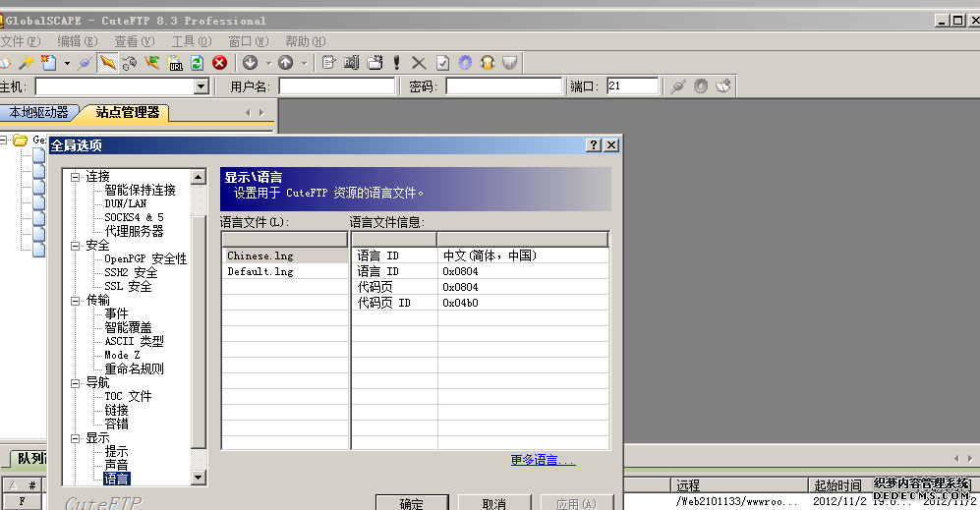Collapse the 连接 tree node
Screen dimensions: 980x510
coord(74,177)
